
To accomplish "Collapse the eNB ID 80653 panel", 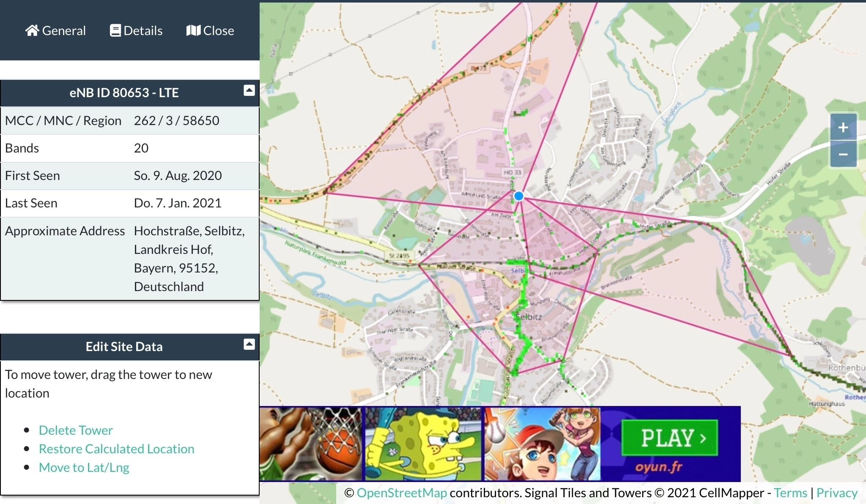I will point(249,90).
